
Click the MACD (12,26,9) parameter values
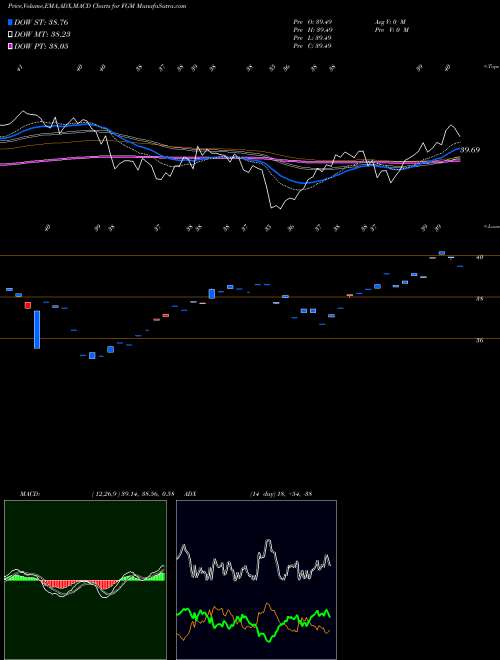pyautogui.click(x=133, y=493)
